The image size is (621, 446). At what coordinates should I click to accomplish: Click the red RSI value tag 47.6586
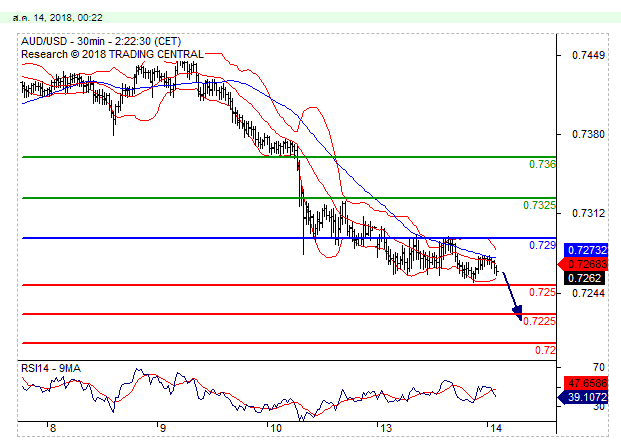(586, 383)
